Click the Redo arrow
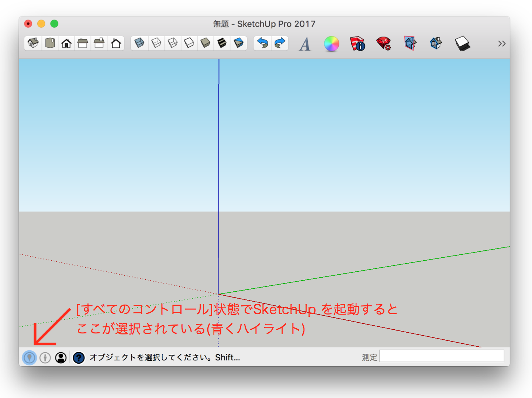Viewport: 532px width, 398px height. [x=280, y=43]
